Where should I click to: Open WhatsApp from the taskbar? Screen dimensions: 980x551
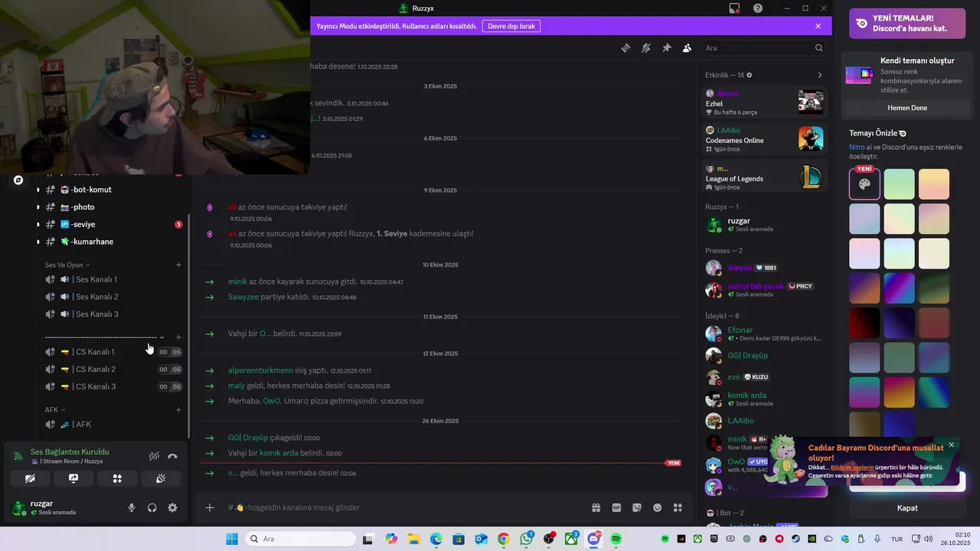[526, 539]
